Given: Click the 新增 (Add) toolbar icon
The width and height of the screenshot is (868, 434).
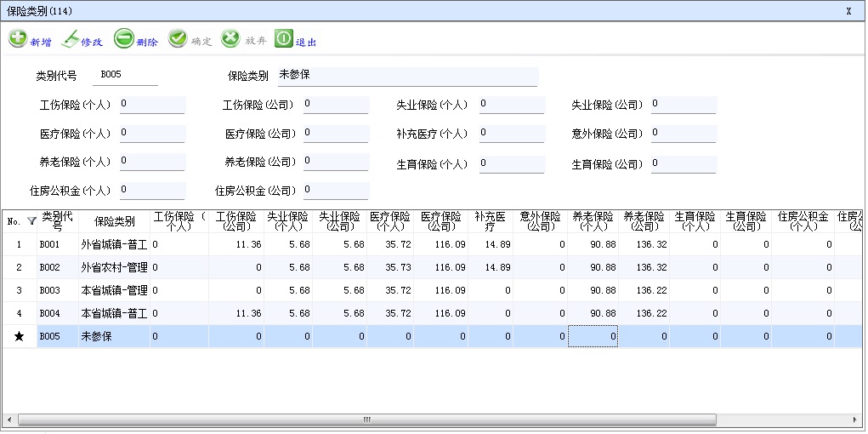Looking at the screenshot, I should click(x=18, y=39).
